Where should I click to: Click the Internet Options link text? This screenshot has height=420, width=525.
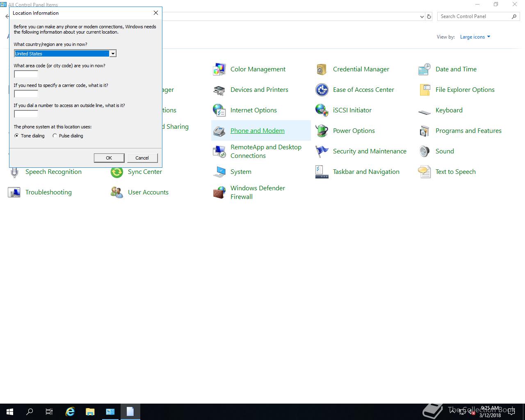(253, 110)
